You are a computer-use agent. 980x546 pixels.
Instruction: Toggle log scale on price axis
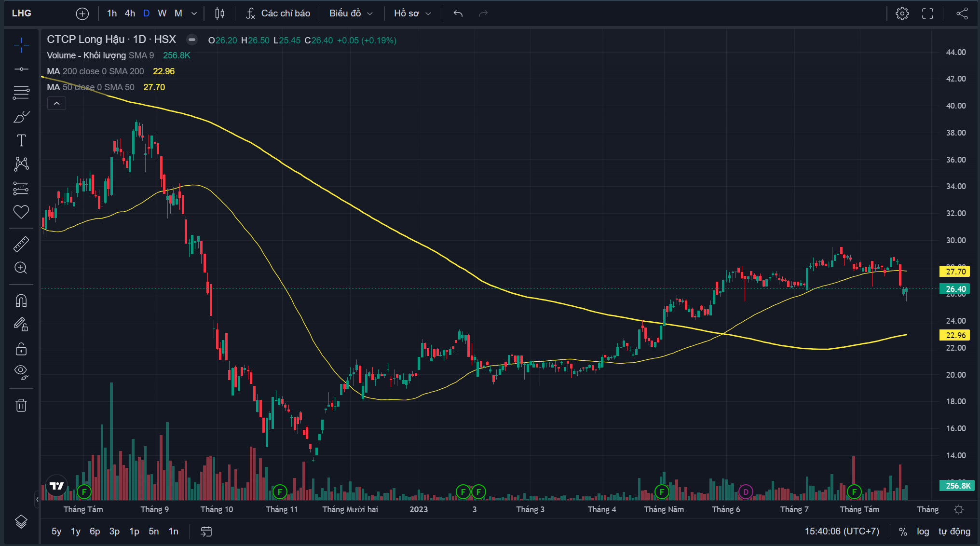click(923, 532)
